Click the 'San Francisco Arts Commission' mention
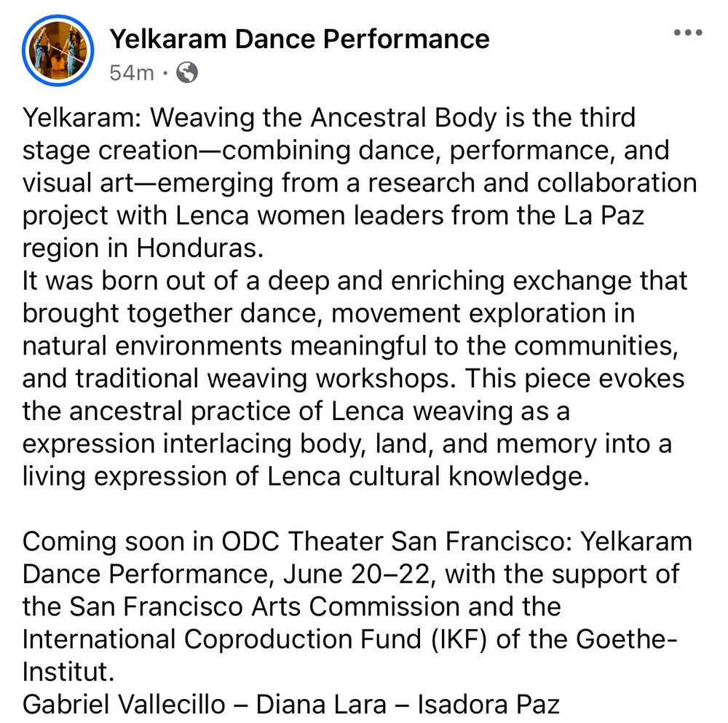 click(x=264, y=607)
